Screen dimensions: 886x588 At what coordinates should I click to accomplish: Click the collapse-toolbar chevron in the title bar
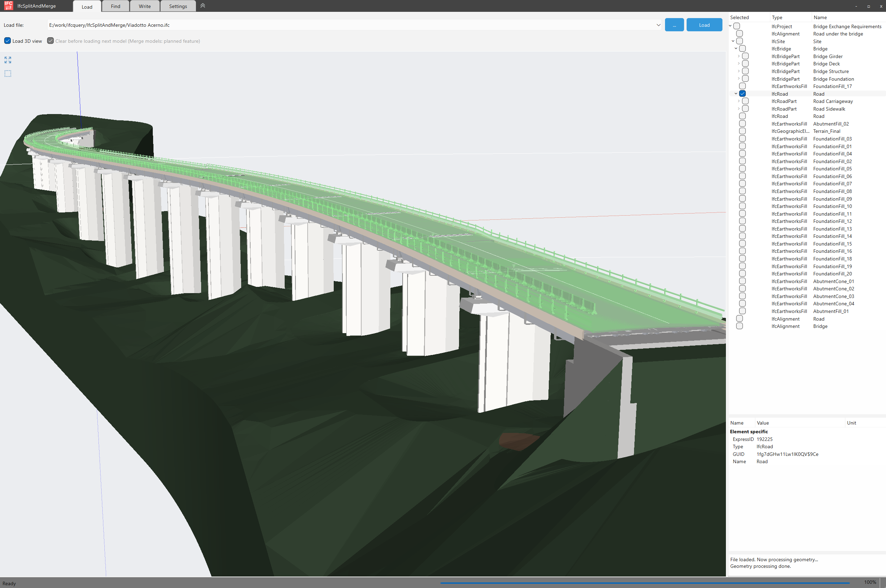click(x=203, y=6)
